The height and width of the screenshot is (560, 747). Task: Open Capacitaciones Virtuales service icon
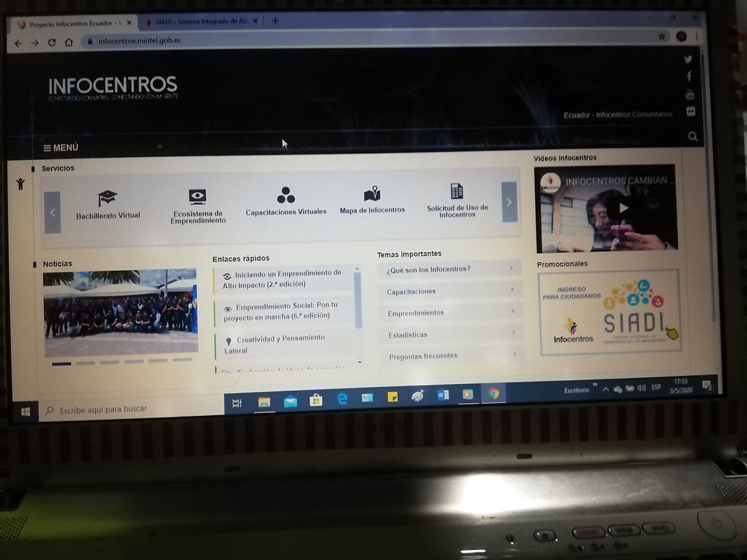(286, 195)
